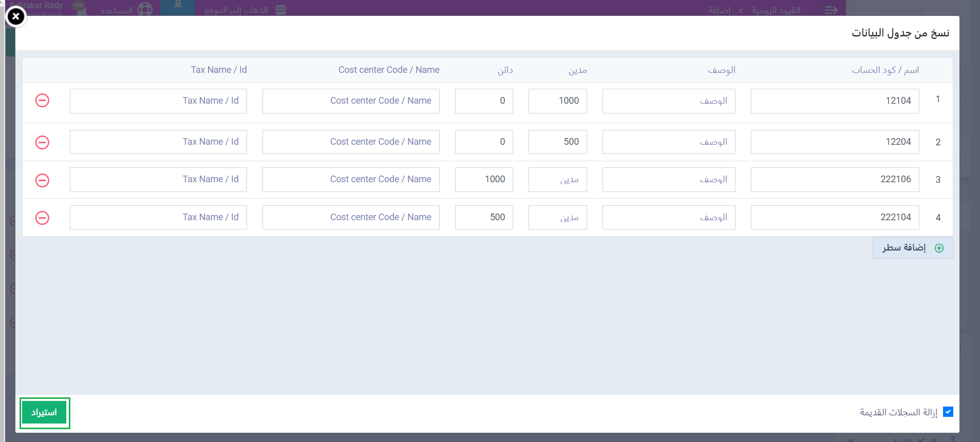Click the debit field containing 1000
Image resolution: width=980 pixels, height=442 pixels.
pyautogui.click(x=557, y=101)
